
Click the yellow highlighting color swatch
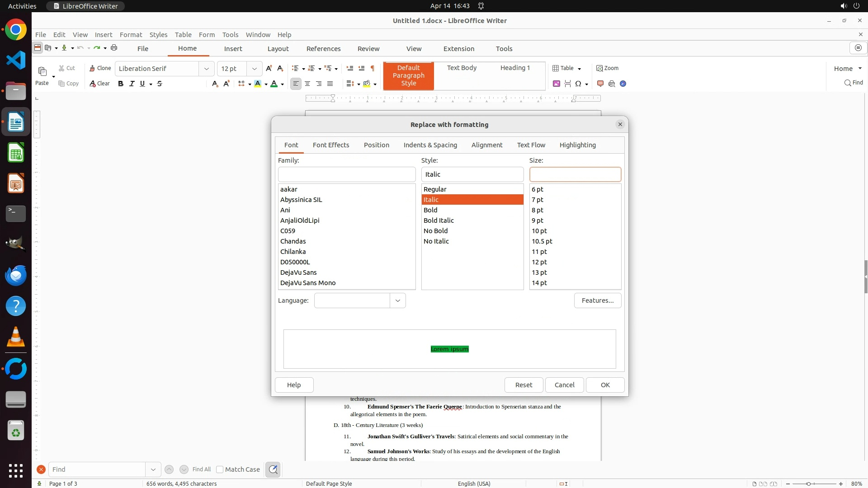tap(258, 84)
